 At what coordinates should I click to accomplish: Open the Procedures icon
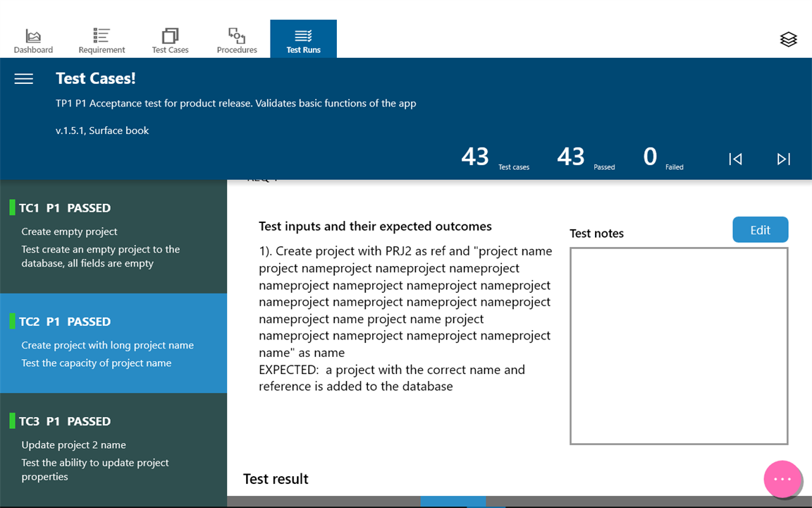tap(237, 35)
